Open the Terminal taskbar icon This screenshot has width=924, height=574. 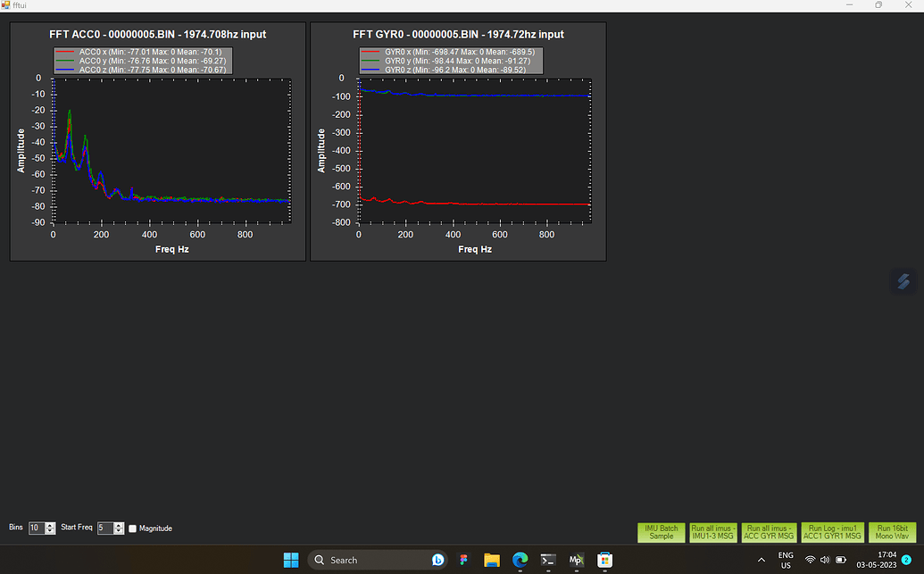point(548,560)
